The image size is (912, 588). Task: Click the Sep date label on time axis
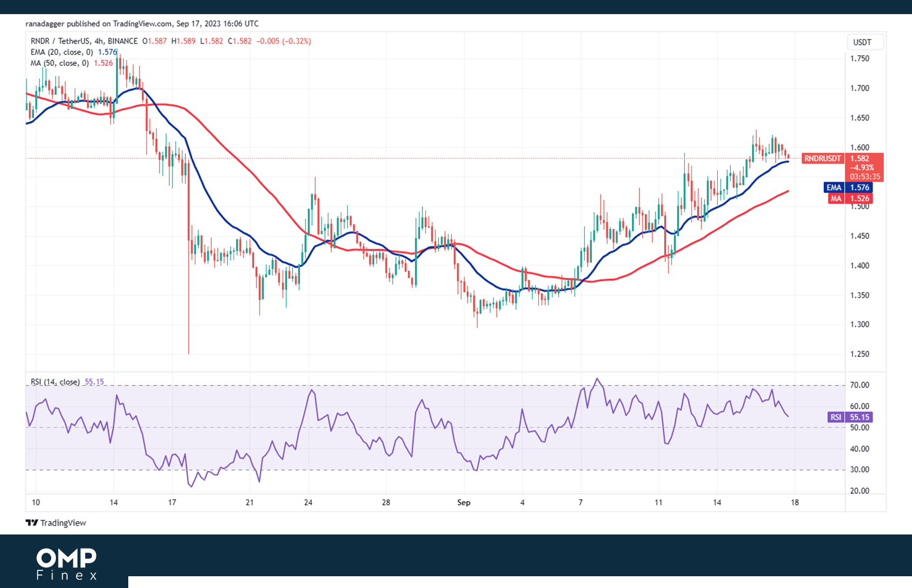(464, 503)
